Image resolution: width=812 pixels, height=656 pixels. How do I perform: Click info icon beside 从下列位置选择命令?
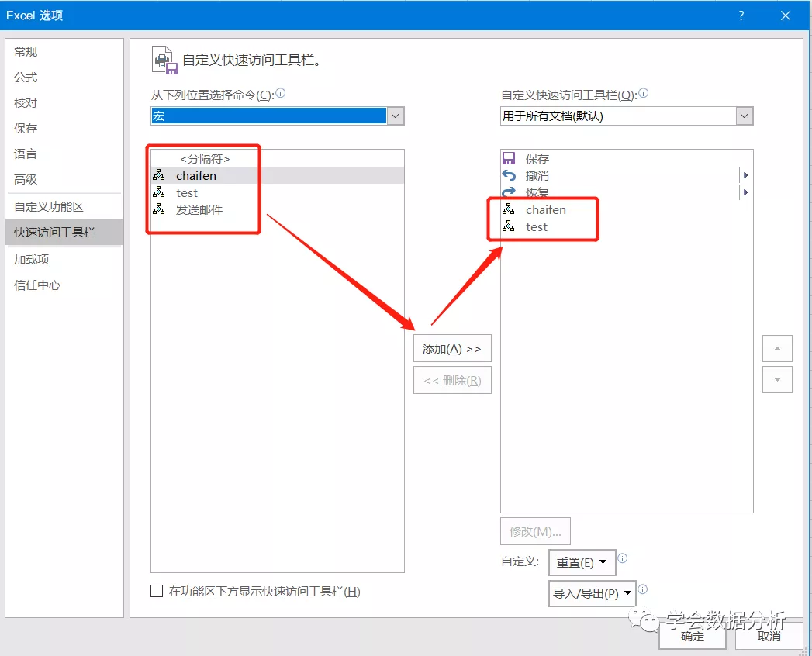[x=280, y=93]
